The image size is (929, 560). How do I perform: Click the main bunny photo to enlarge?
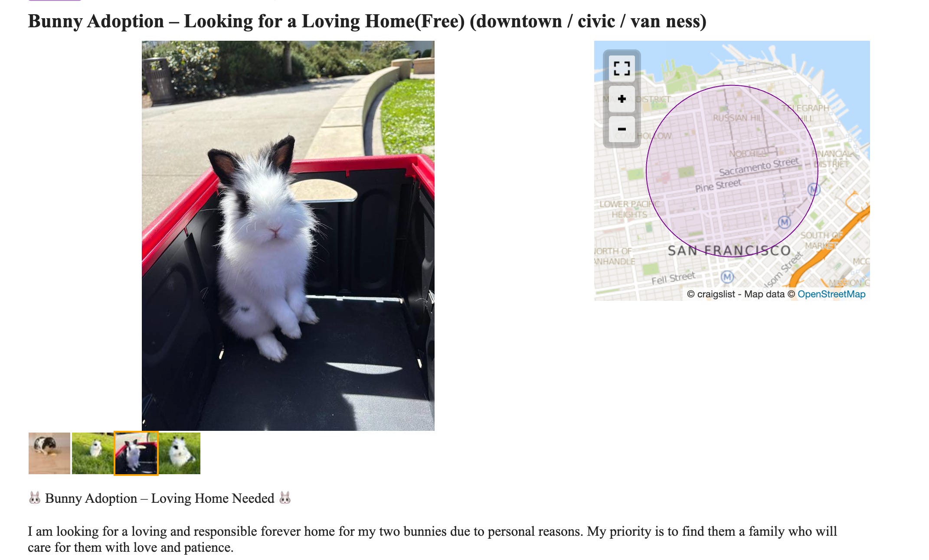click(x=288, y=235)
